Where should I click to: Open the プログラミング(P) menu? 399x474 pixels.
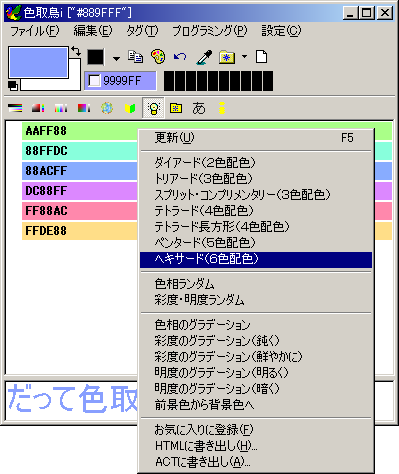coord(210,31)
